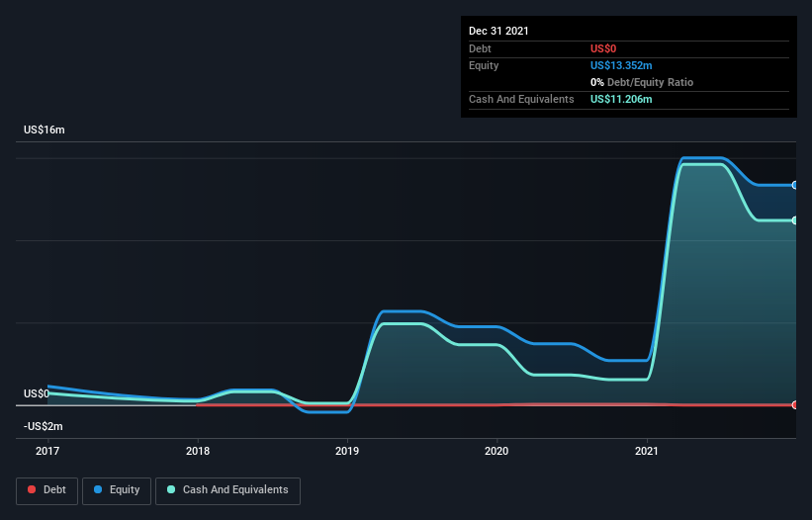Select the blue Equity endpoint marker

coord(795,185)
